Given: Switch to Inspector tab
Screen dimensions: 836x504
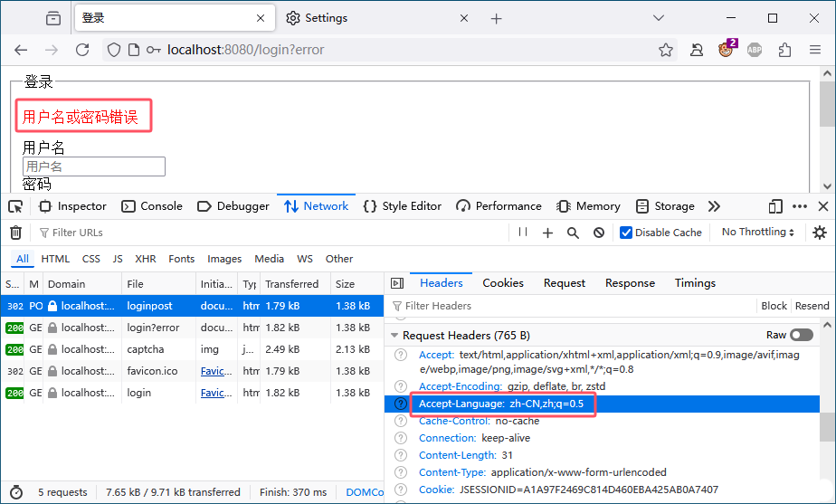Looking at the screenshot, I should (x=73, y=206).
